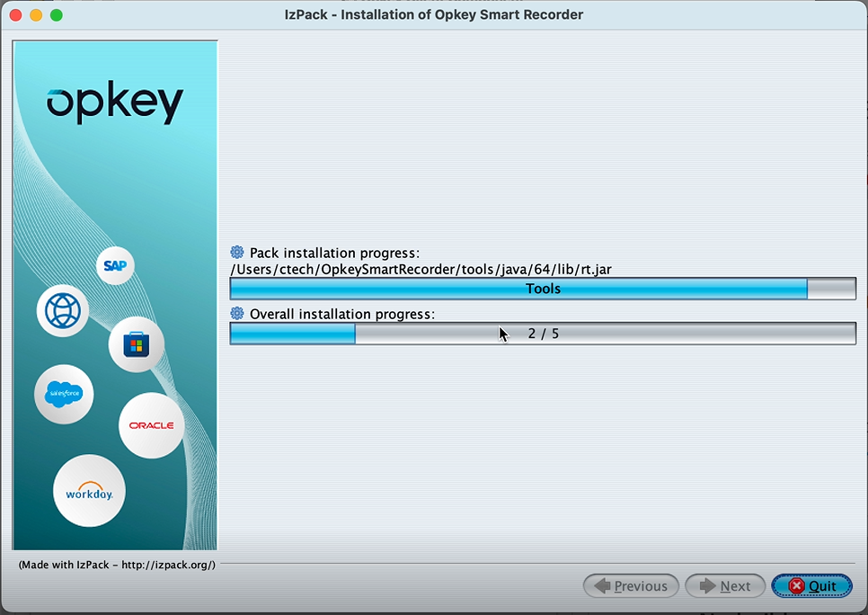
Task: Click the rt.jar file path text
Action: click(421, 269)
